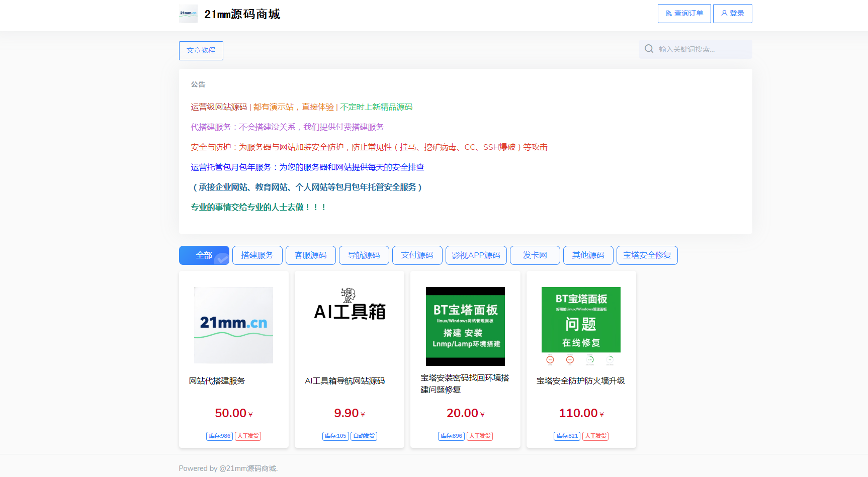Viewport: 868px width, 477px height.
Task: Open the 宝塔安装密码找回环境搭建问题修复 title
Action: (465, 384)
